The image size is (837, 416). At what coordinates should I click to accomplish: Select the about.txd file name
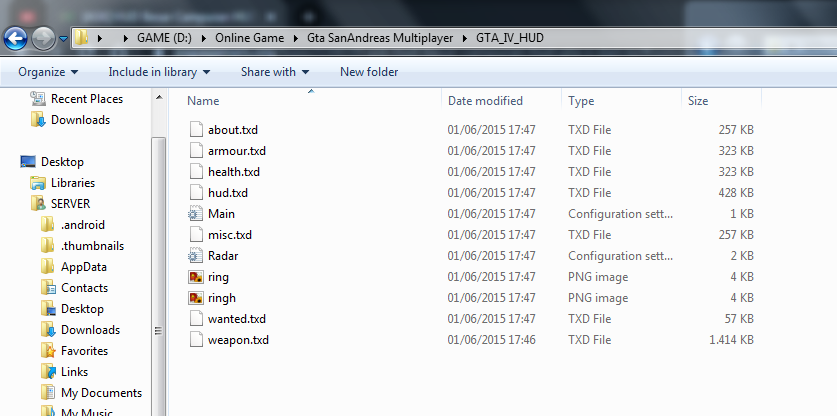(x=233, y=130)
